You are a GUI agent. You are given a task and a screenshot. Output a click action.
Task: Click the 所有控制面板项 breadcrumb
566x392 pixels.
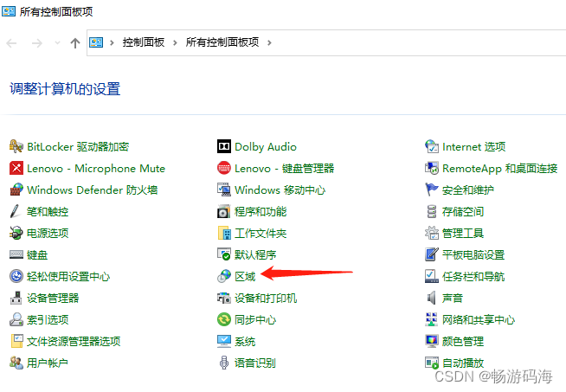(222, 42)
